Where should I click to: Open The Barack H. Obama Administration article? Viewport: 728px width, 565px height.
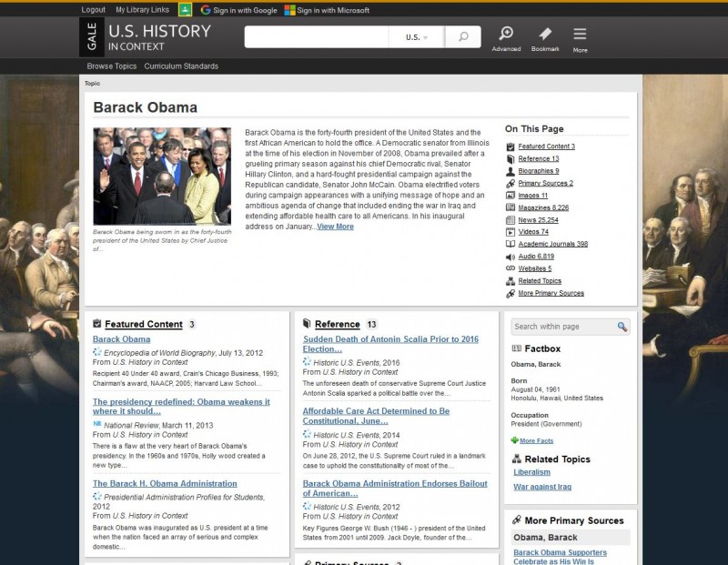click(x=165, y=484)
